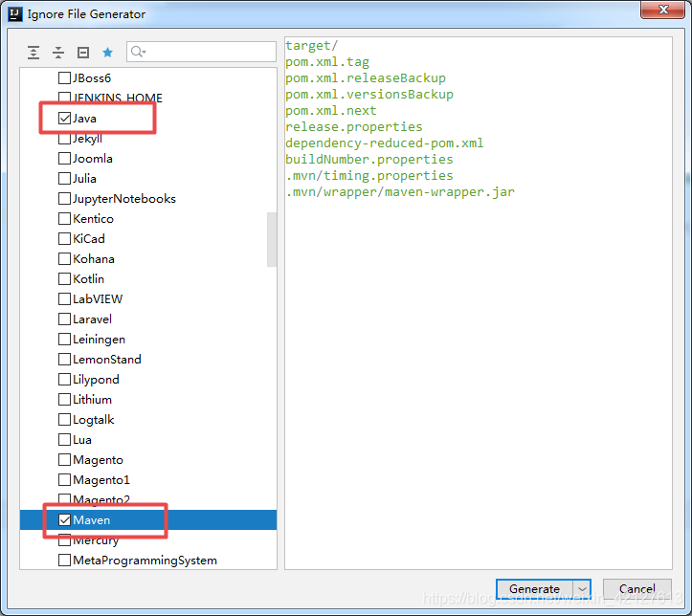This screenshot has height=616, width=692.
Task: Click pom.xml.next in the preview
Action: point(331,111)
